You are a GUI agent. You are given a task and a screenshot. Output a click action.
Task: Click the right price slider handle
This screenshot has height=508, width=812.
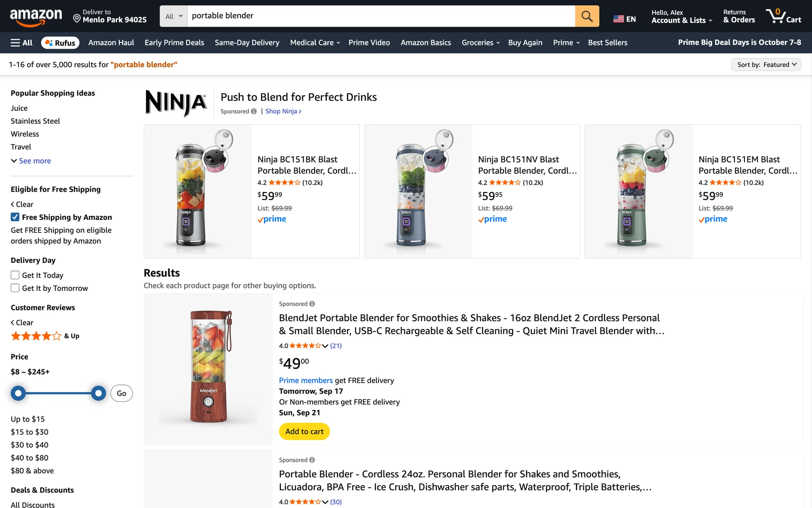coord(99,393)
